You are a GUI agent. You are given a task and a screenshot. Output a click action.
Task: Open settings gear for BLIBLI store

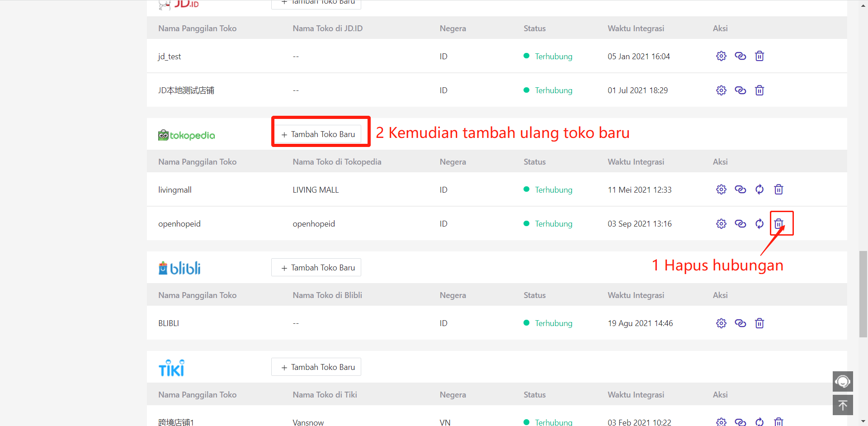(721, 323)
